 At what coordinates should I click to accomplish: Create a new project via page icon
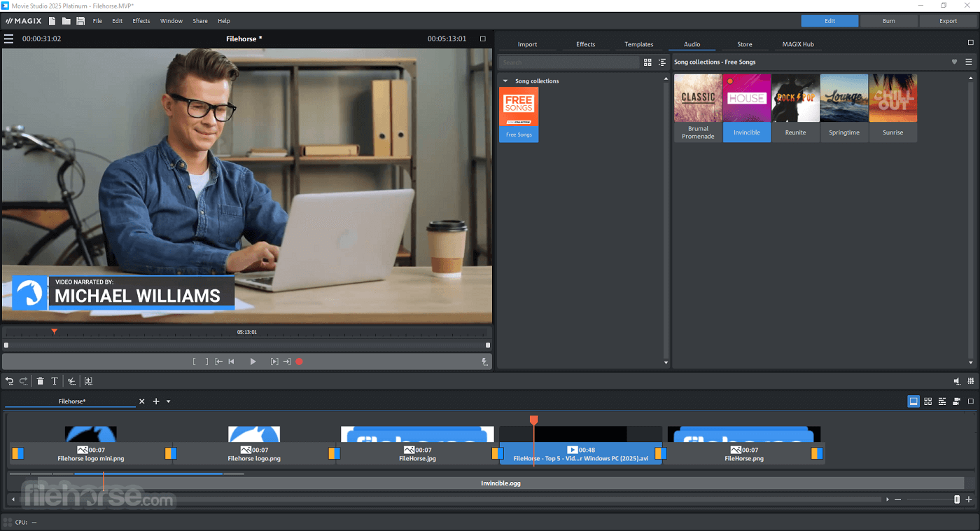click(52, 21)
